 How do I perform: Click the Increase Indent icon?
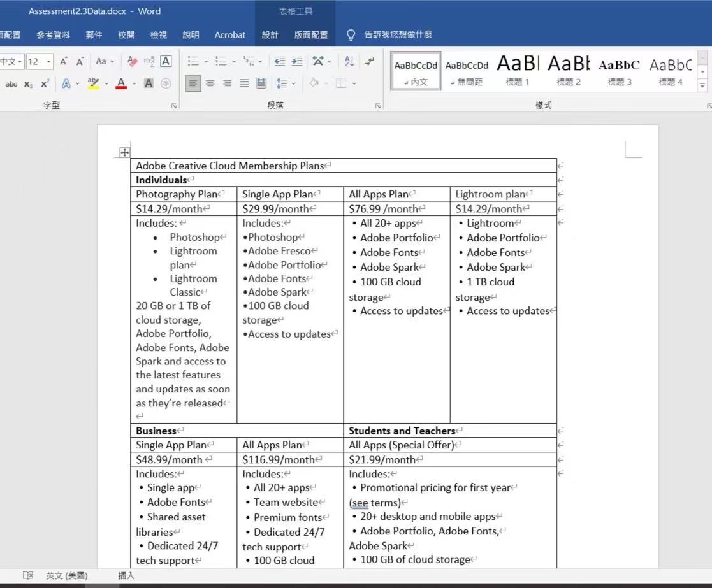pos(296,61)
